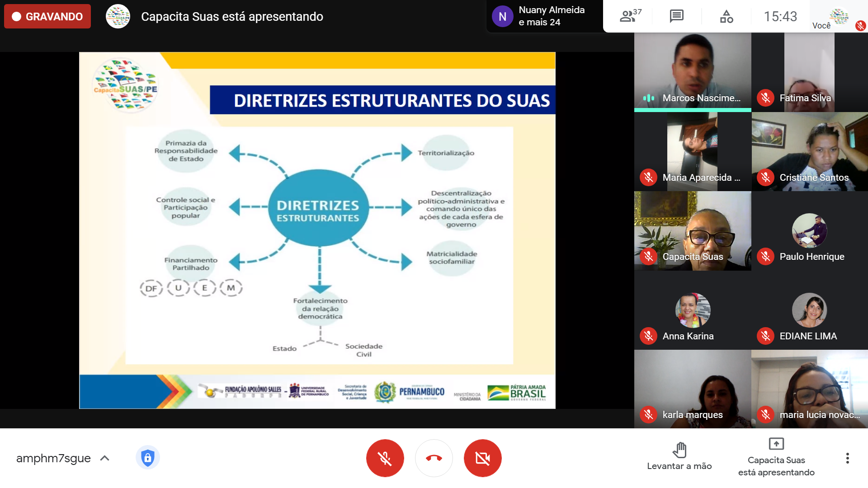868x488 pixels.
Task: Click Levantar a mão label
Action: pos(679,466)
